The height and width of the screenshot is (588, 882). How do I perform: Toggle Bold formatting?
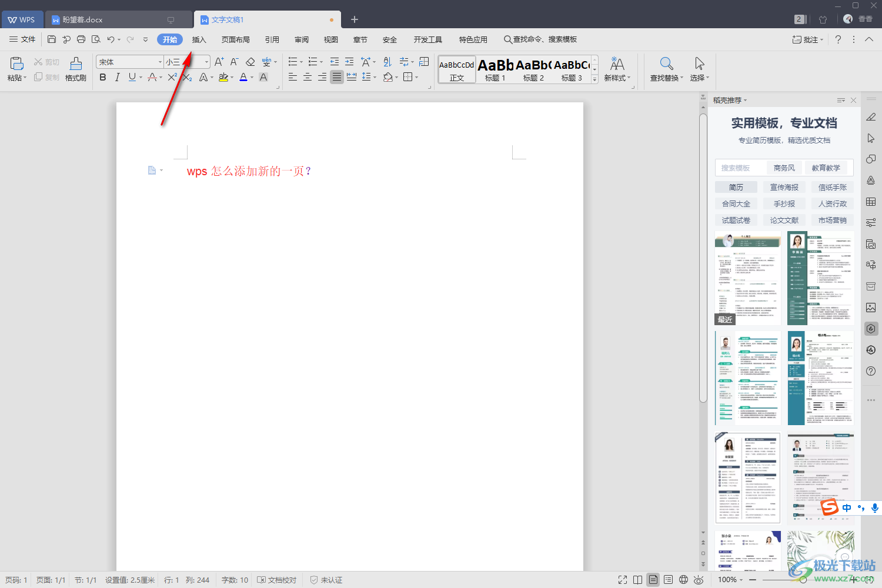[x=103, y=77]
